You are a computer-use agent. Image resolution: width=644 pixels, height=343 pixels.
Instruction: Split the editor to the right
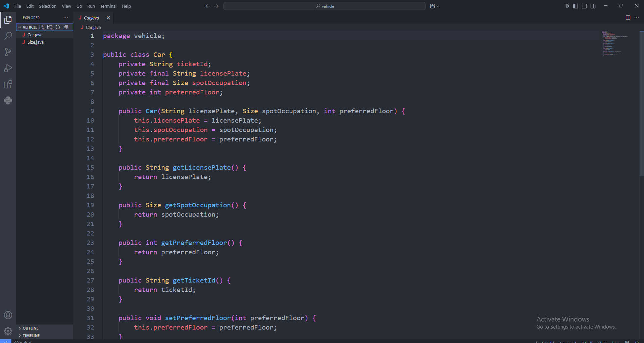coord(628,18)
